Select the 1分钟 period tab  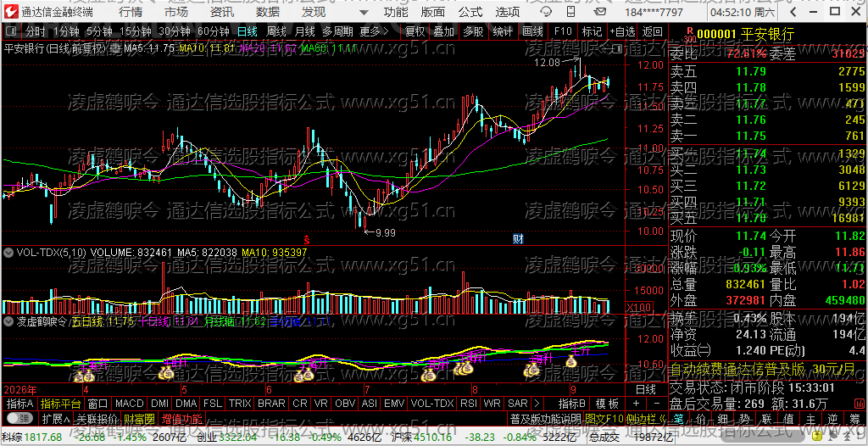[66, 32]
